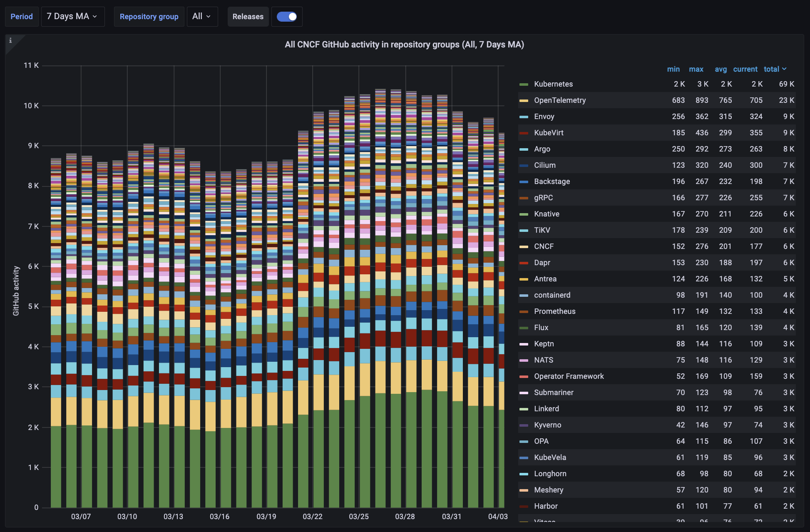Viewport: 810px width, 532px height.
Task: Toggle Backstage series visibility in legend
Action: [552, 181]
